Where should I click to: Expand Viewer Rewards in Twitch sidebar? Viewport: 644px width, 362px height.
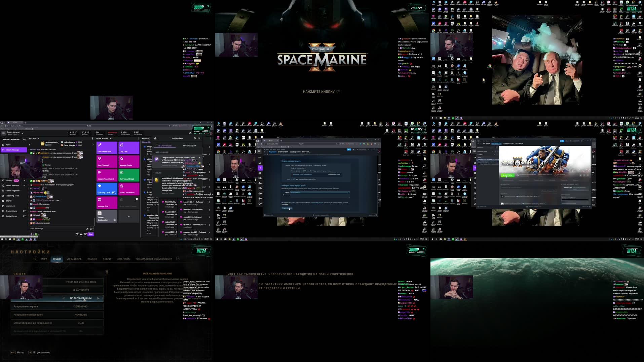point(13,186)
